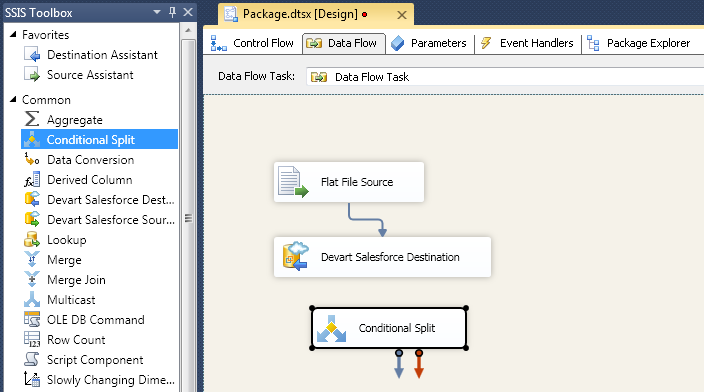Click the Devart Salesforce Source toolbox icon
The width and height of the screenshot is (704, 392).
(x=32, y=220)
